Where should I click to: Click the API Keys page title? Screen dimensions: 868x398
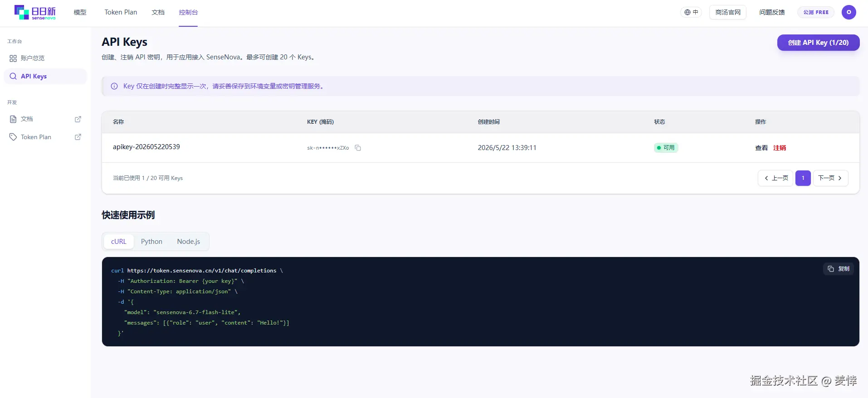coord(125,42)
